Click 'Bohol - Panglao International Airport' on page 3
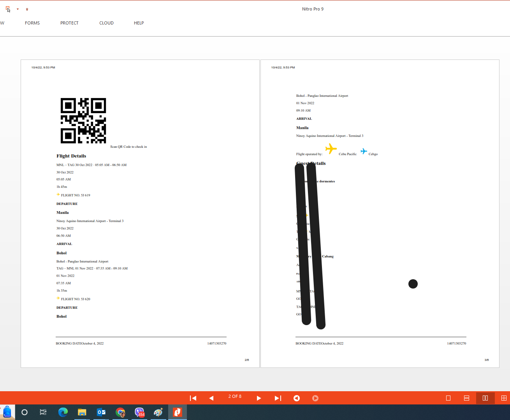Image resolution: width=510 pixels, height=420 pixels. 322,96
